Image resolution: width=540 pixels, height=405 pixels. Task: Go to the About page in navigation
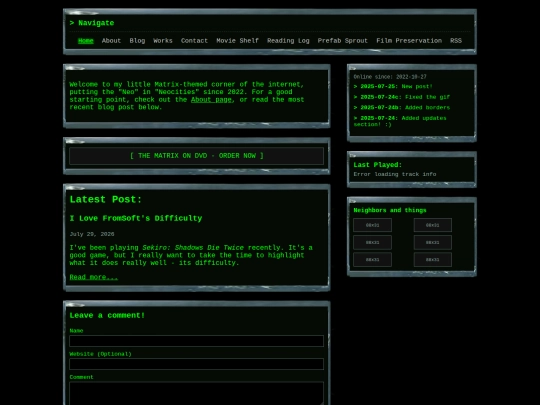pyautogui.click(x=111, y=41)
